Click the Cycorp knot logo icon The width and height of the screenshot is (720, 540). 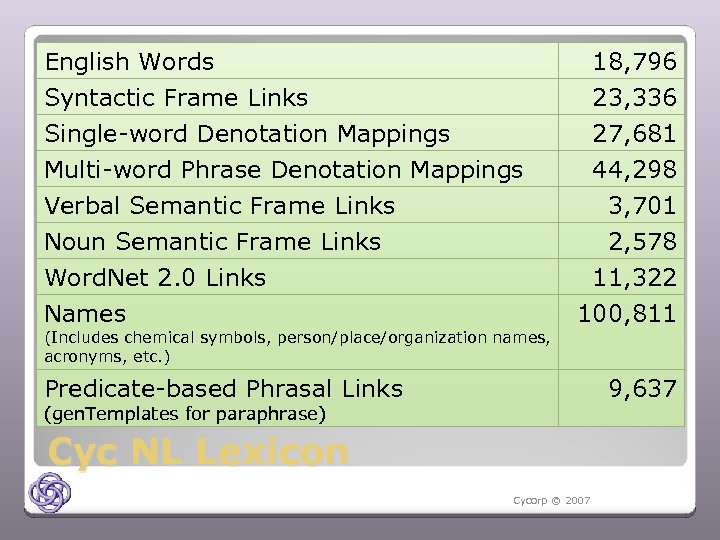pos(50,492)
